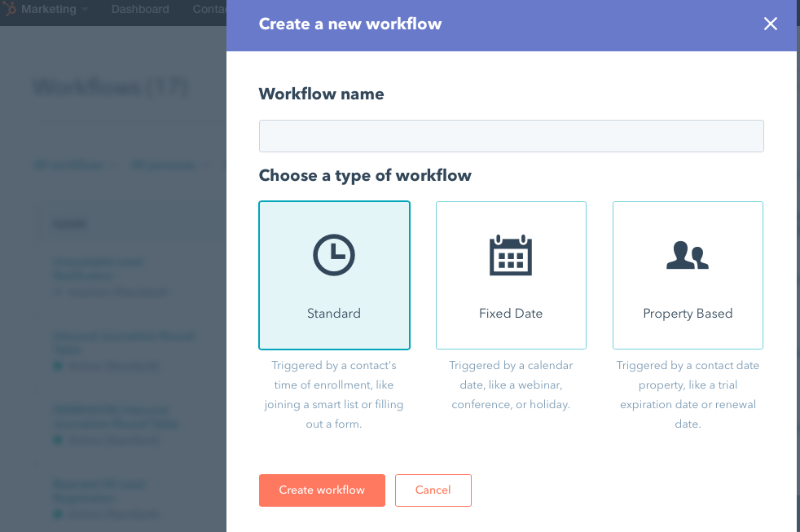Select the Standard workflow type label

pyautogui.click(x=334, y=314)
